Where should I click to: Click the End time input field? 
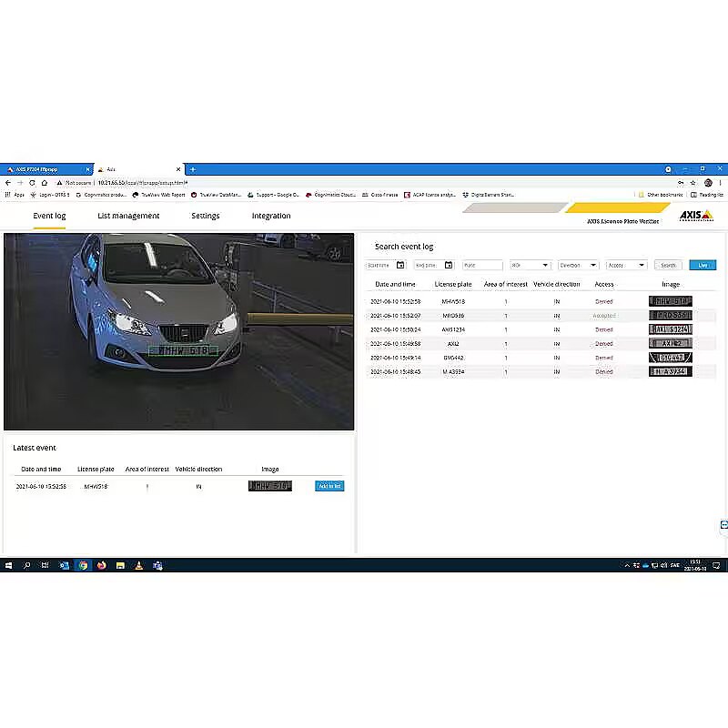428,265
